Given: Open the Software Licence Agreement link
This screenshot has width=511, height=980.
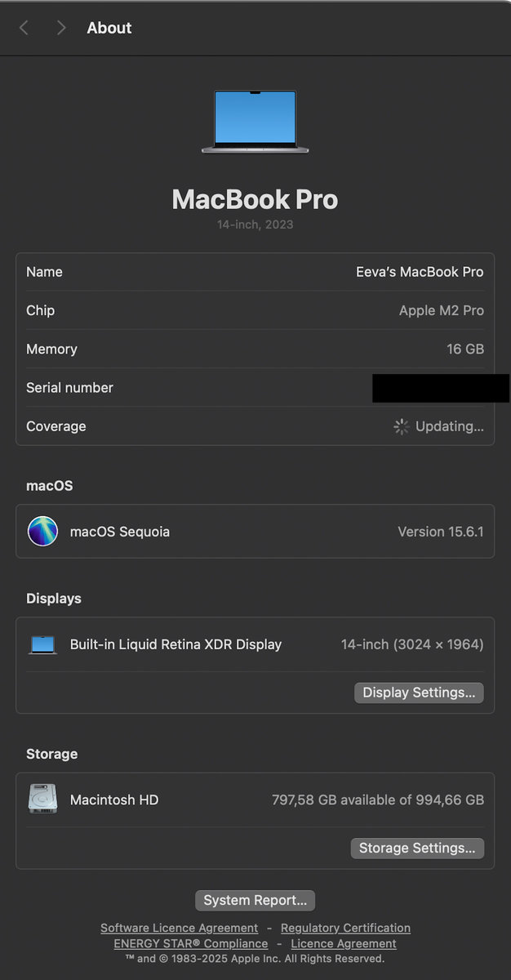Looking at the screenshot, I should tap(179, 928).
